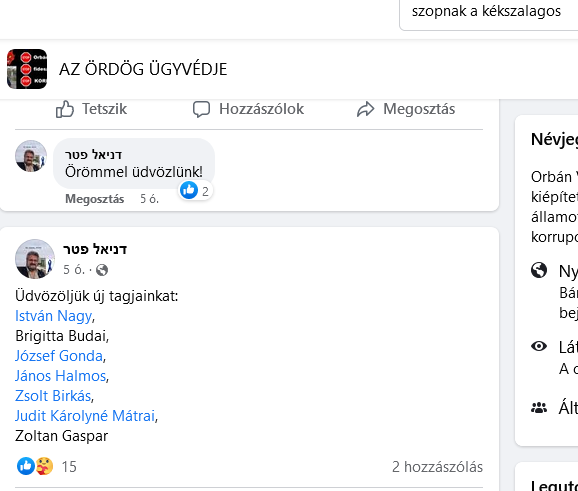The height and width of the screenshot is (491, 578).
Task: Open the commenter's profile picture
Action: [x=31, y=156]
